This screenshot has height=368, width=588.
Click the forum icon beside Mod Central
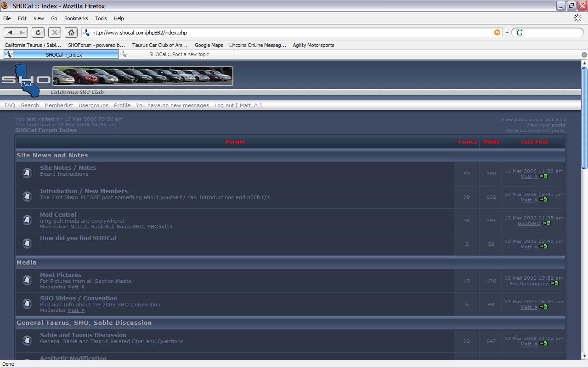click(x=27, y=220)
